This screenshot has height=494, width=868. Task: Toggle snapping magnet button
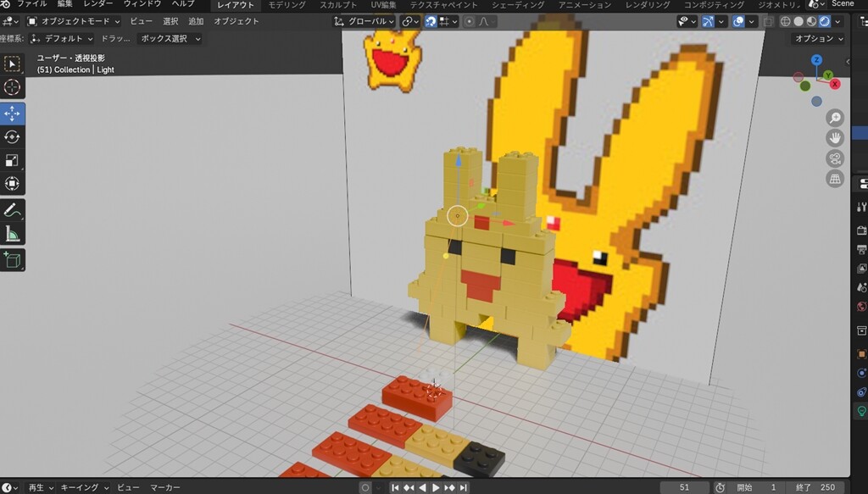(x=431, y=21)
